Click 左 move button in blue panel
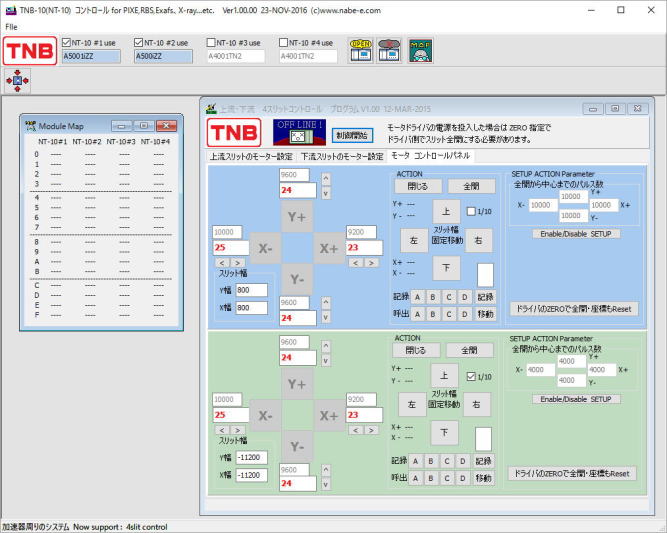The height and width of the screenshot is (533, 667). click(414, 240)
